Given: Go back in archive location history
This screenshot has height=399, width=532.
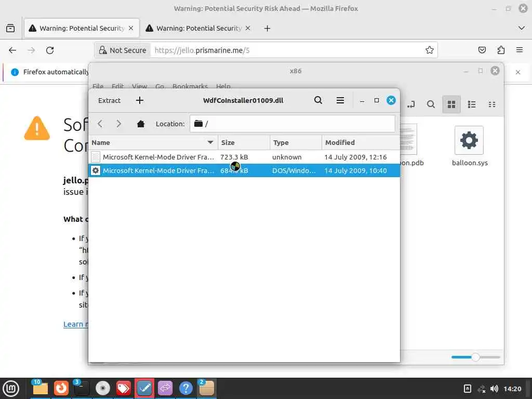Looking at the screenshot, I should pos(100,124).
